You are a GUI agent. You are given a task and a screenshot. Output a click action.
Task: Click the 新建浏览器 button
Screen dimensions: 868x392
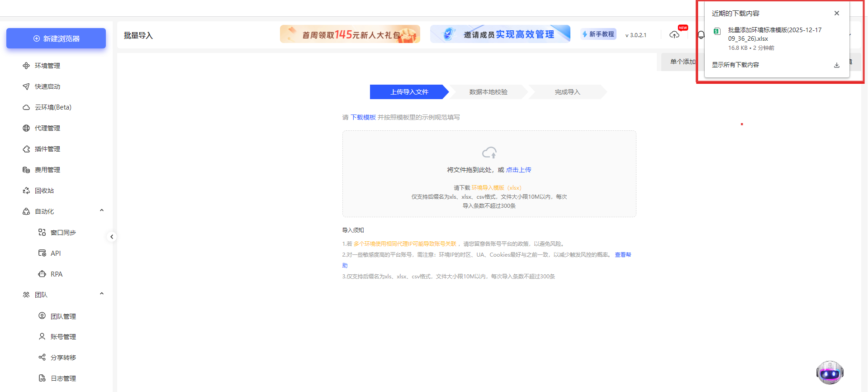click(x=56, y=38)
